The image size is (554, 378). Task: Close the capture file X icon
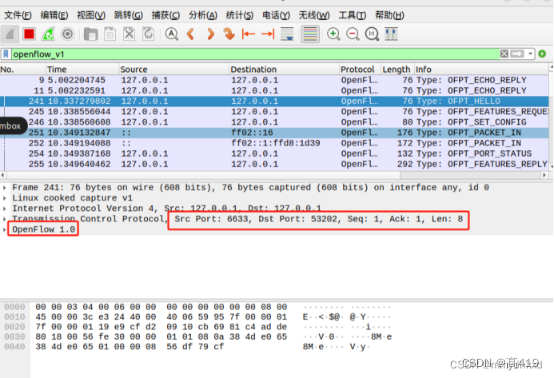(129, 34)
